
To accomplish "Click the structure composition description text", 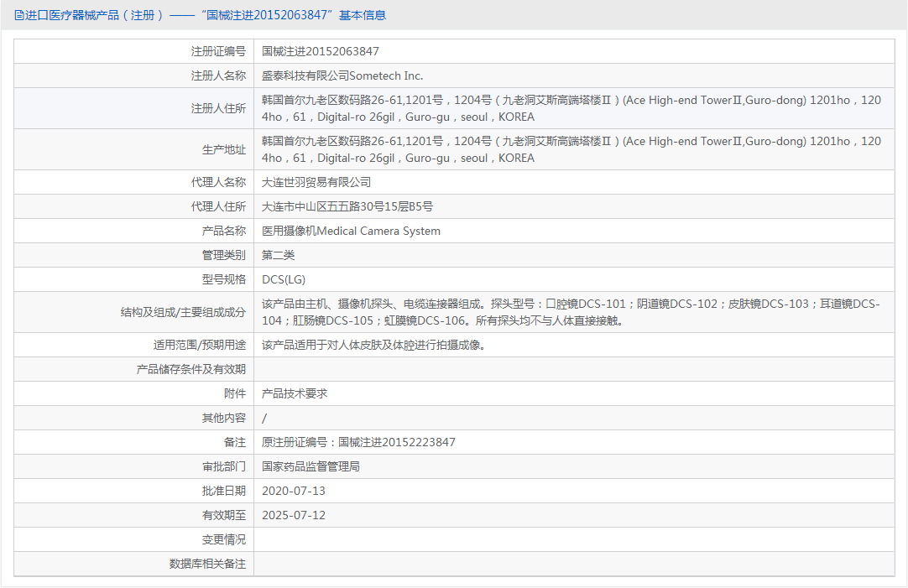I will pos(571,312).
